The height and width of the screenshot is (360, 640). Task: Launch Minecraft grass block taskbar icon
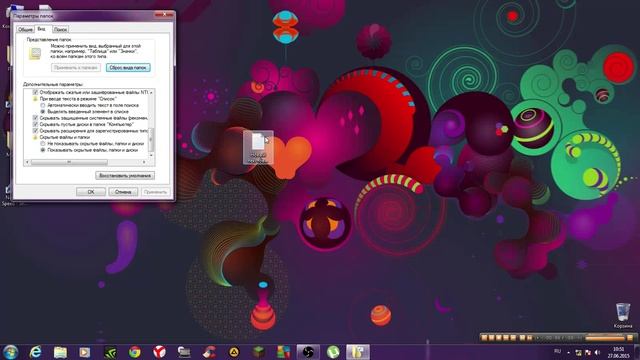pos(258,352)
